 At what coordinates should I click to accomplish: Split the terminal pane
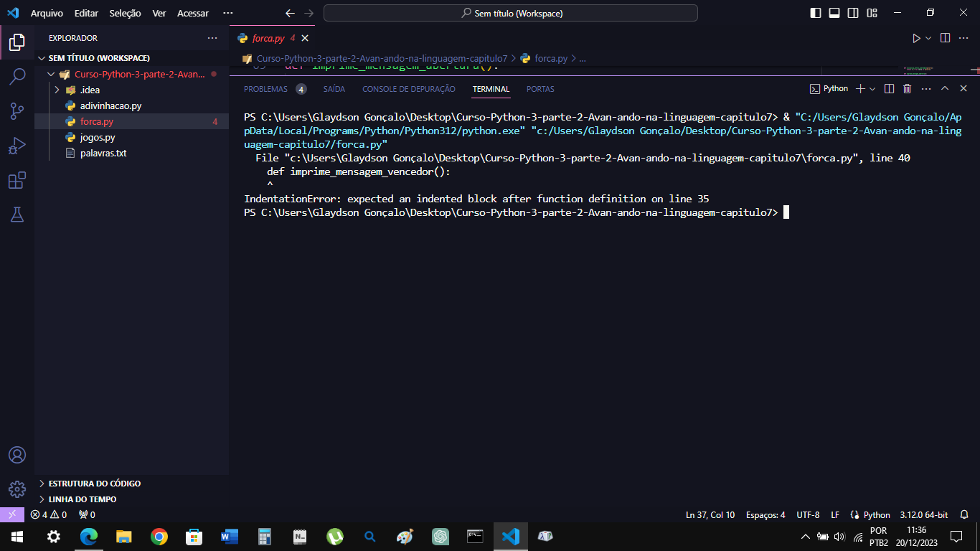pos(889,88)
